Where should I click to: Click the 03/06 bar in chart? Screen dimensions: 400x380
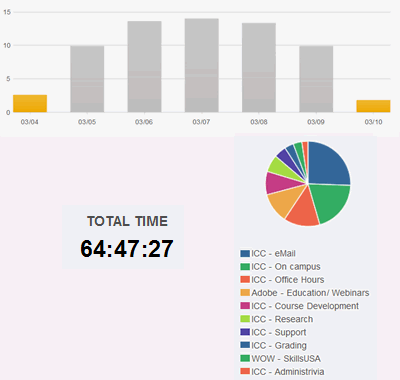[144, 67]
